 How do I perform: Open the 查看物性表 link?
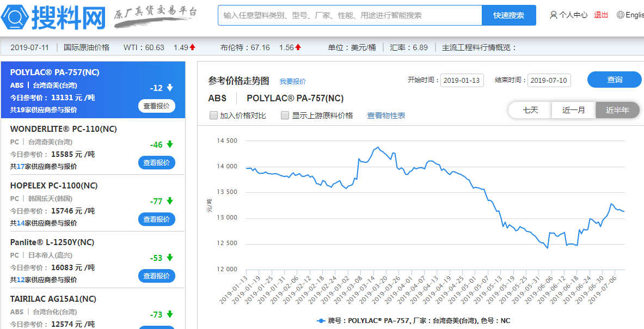click(x=386, y=115)
